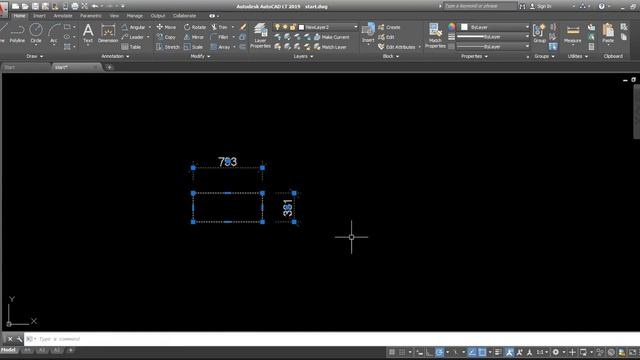The width and height of the screenshot is (640, 360).
Task: Select the Text tool
Action: pyautogui.click(x=88, y=33)
